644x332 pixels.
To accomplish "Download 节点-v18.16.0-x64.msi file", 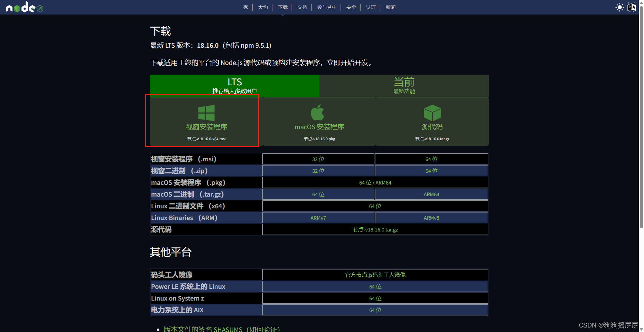I will (x=206, y=139).
